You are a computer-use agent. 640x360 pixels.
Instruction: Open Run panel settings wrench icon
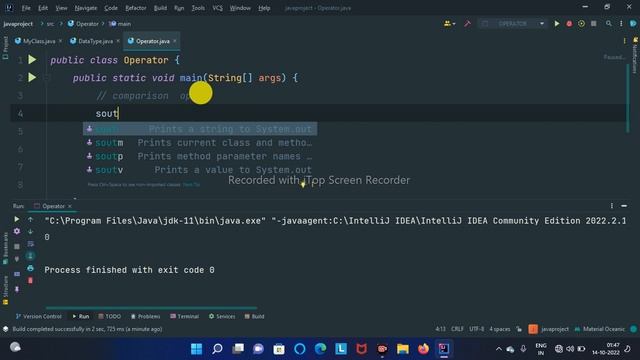coord(17,231)
